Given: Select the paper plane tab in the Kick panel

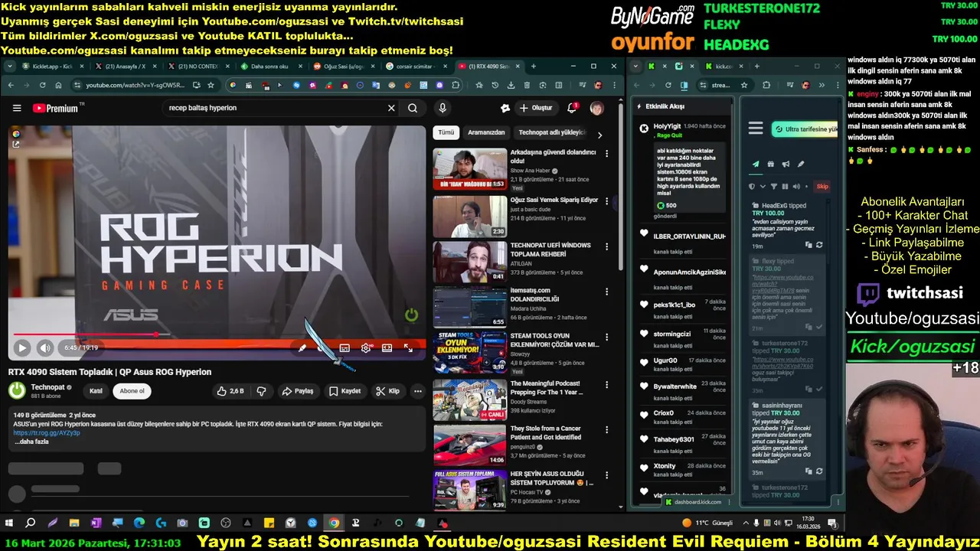Looking at the screenshot, I should point(756,164).
